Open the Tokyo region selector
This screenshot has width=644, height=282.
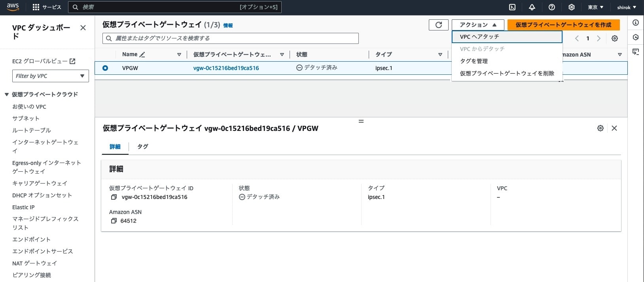point(595,7)
